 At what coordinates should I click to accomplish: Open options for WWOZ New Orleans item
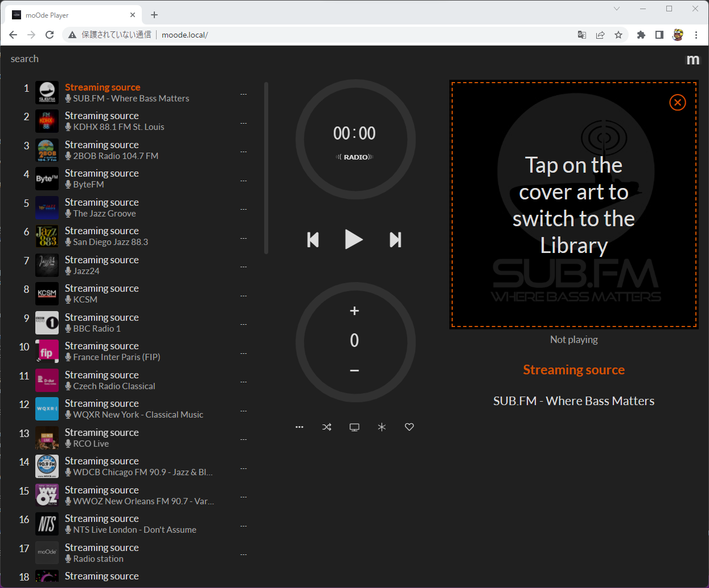point(243,497)
